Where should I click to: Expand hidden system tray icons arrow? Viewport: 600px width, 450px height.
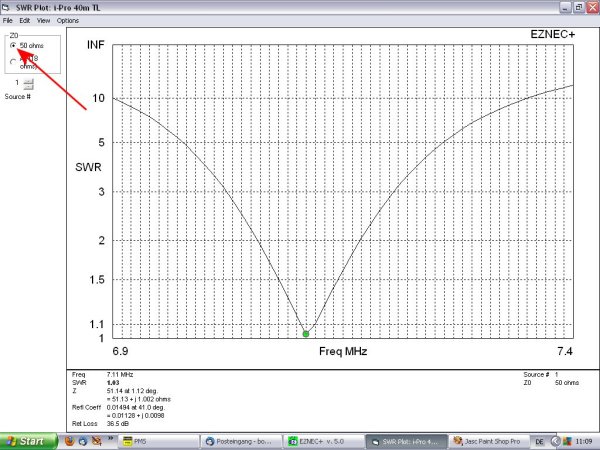pyautogui.click(x=556, y=442)
